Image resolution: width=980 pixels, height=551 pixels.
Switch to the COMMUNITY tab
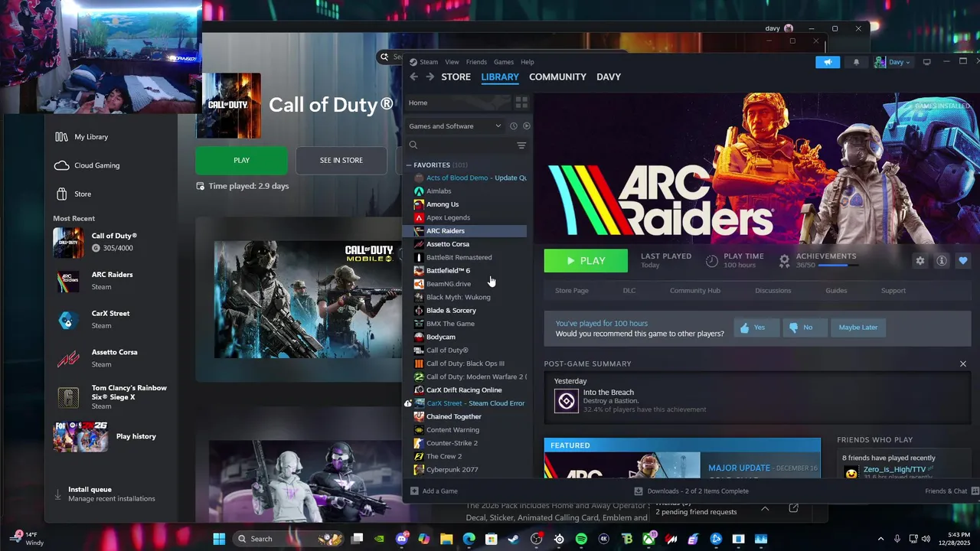pos(557,77)
